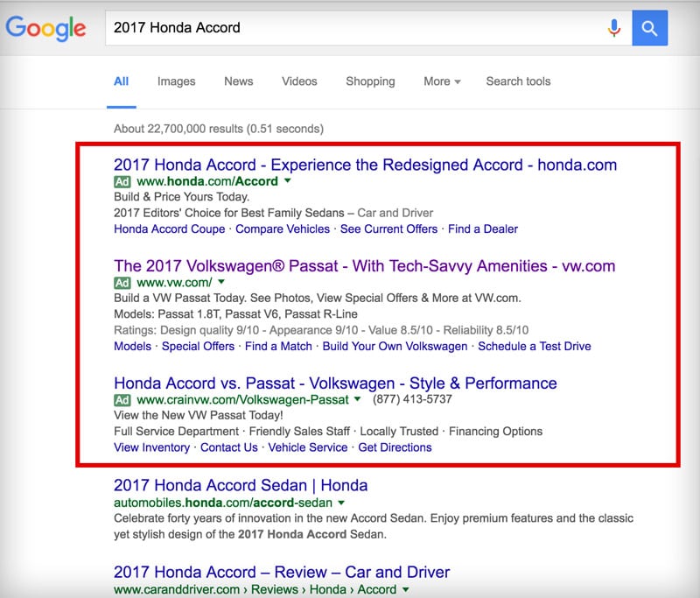Open Vehicle Service sitelink

click(308, 447)
